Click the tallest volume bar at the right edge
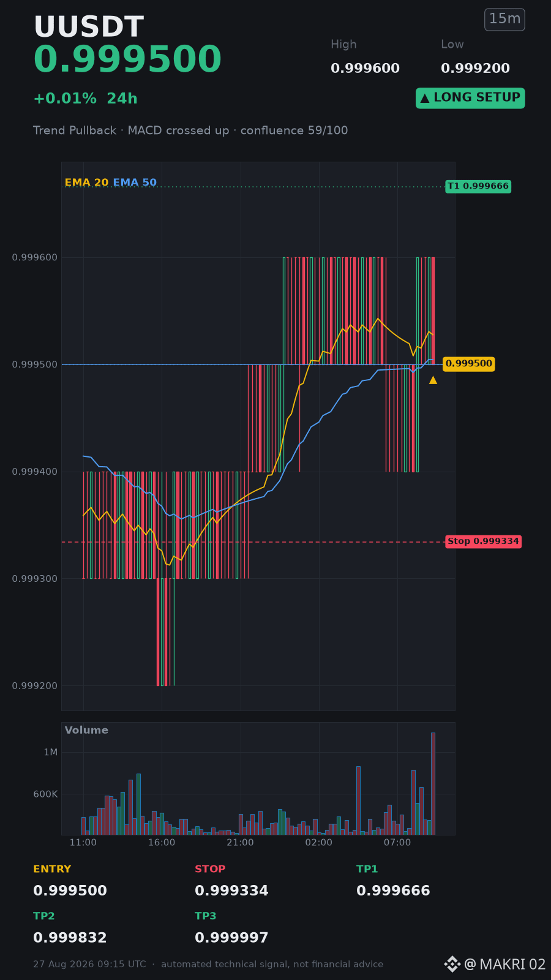The image size is (551, 980). 433,783
